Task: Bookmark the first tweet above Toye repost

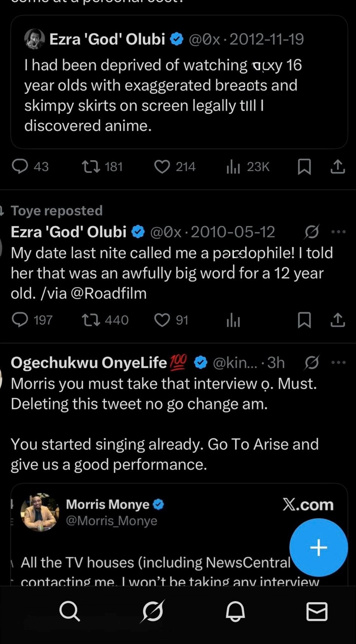Action: click(304, 166)
